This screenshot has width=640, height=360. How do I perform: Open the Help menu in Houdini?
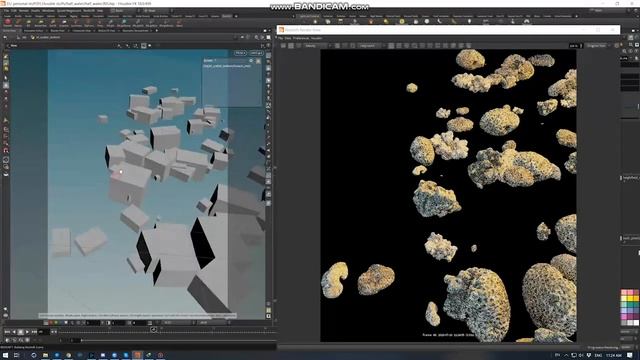100,11
